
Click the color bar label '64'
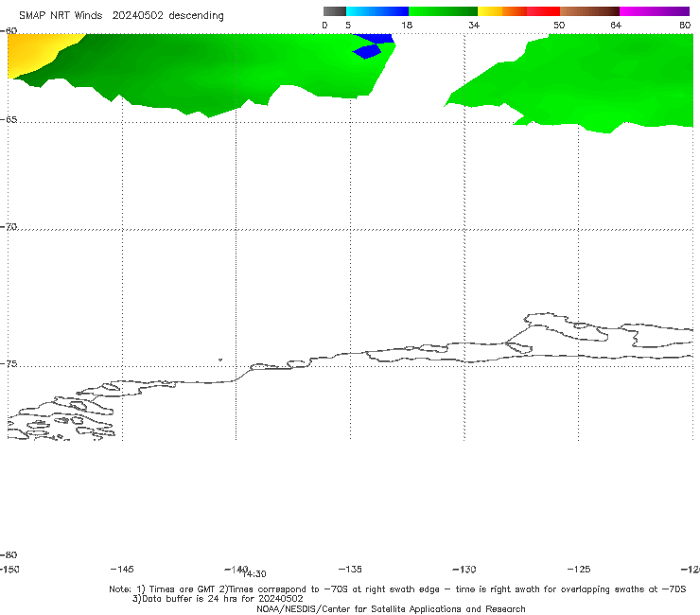click(616, 25)
